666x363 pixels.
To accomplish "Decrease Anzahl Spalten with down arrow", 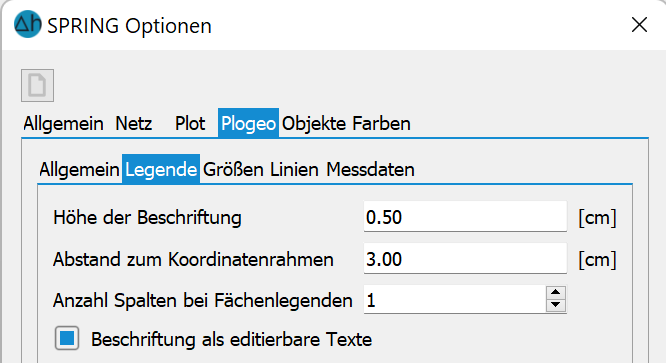I will pos(556,305).
